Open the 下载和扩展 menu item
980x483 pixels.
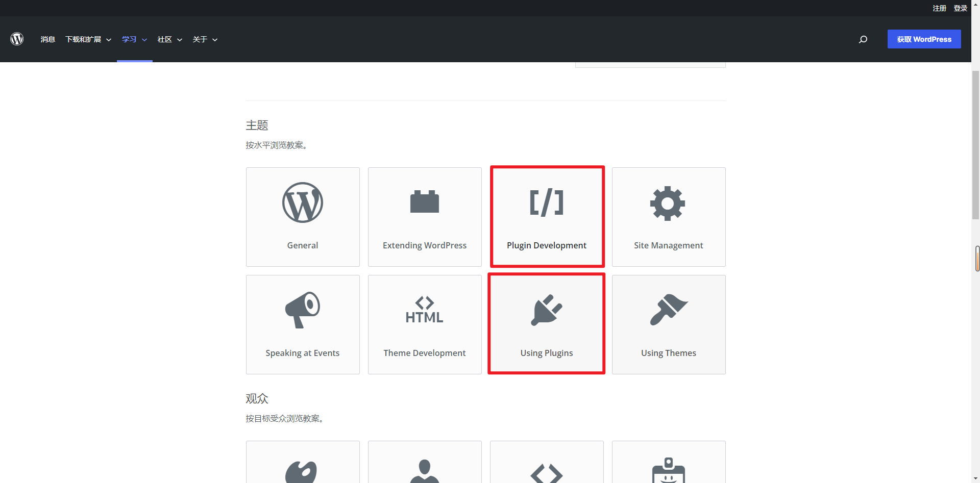(x=83, y=39)
